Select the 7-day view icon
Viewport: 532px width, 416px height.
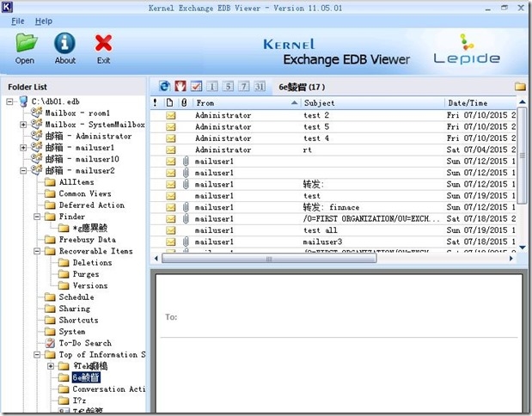click(243, 86)
